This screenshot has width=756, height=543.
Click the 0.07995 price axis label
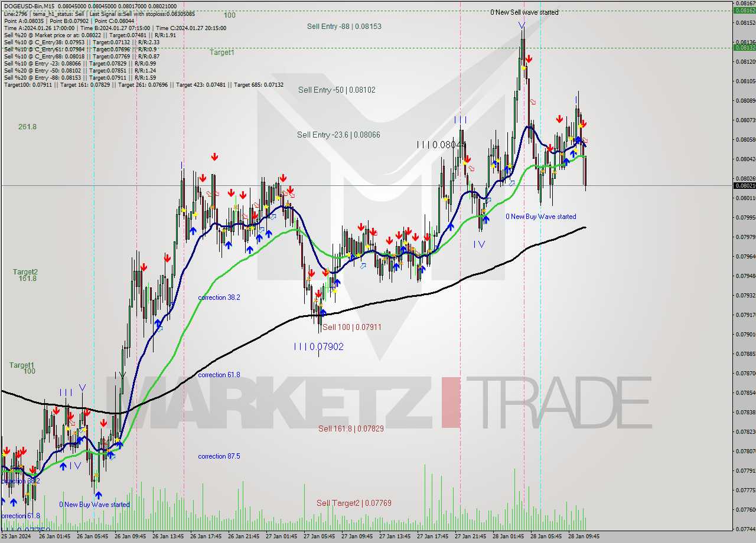[747, 217]
